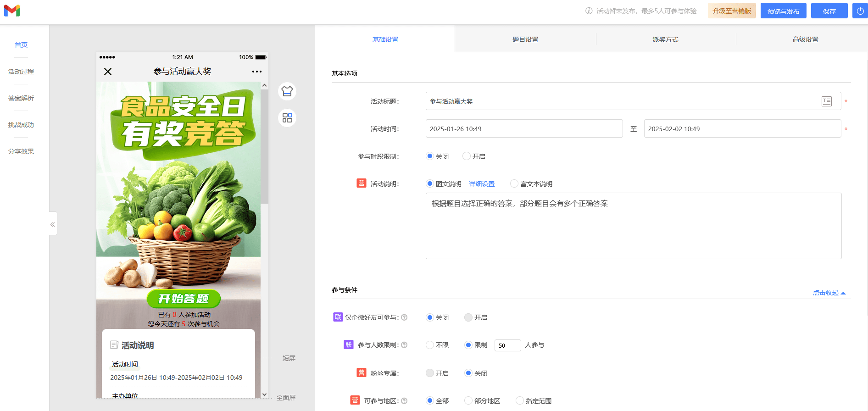This screenshot has height=411, width=868.
Task: Switch to 高级设置 tab
Action: pos(805,39)
